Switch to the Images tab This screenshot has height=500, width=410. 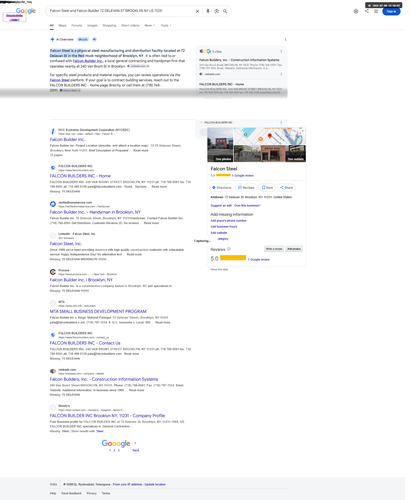pyautogui.click(x=92, y=25)
